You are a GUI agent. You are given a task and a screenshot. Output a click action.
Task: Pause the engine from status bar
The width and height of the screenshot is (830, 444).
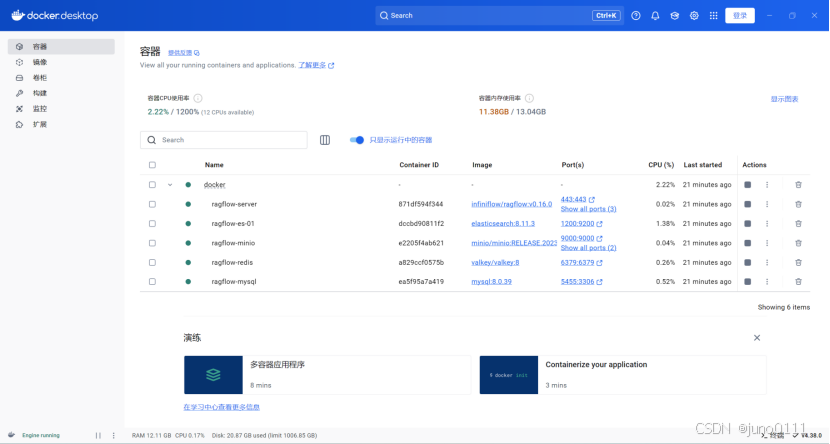[98, 435]
